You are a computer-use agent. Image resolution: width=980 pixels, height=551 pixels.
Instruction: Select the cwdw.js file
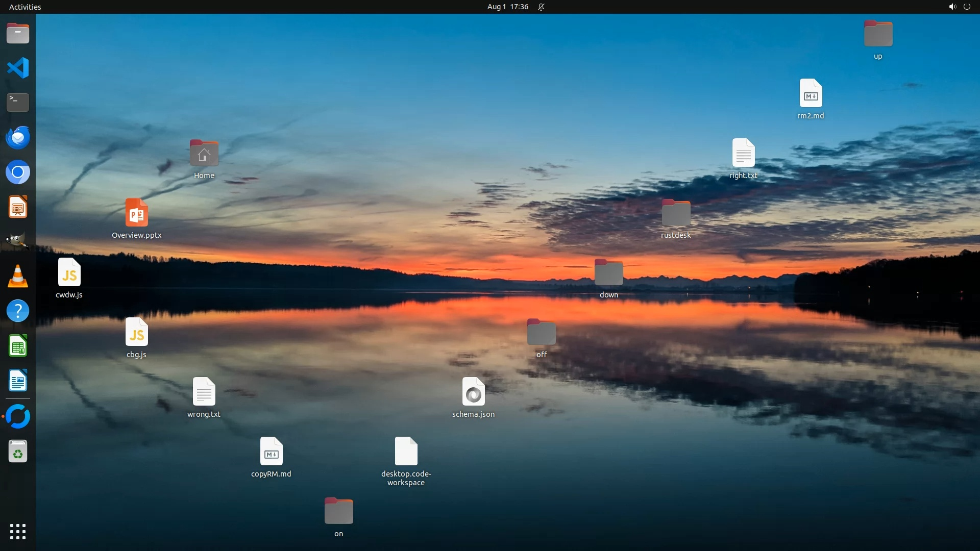69,273
